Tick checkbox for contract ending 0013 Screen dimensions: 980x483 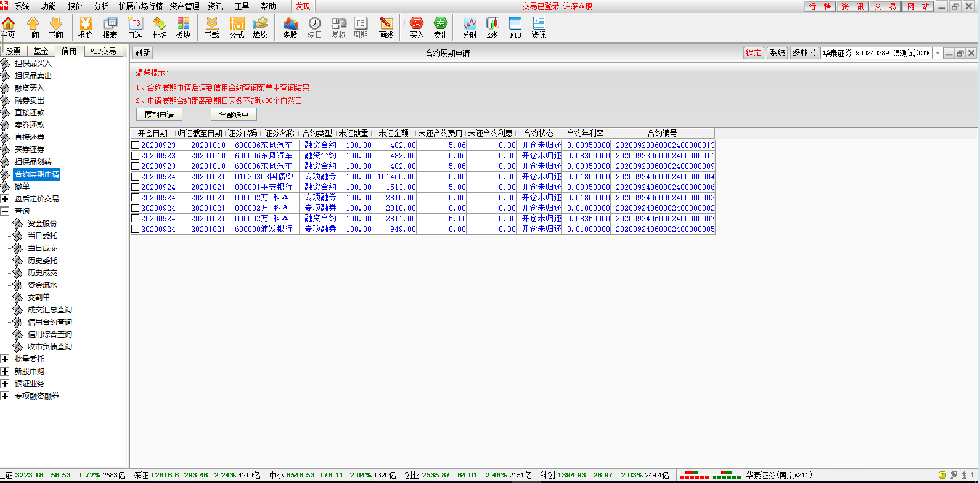pos(135,145)
